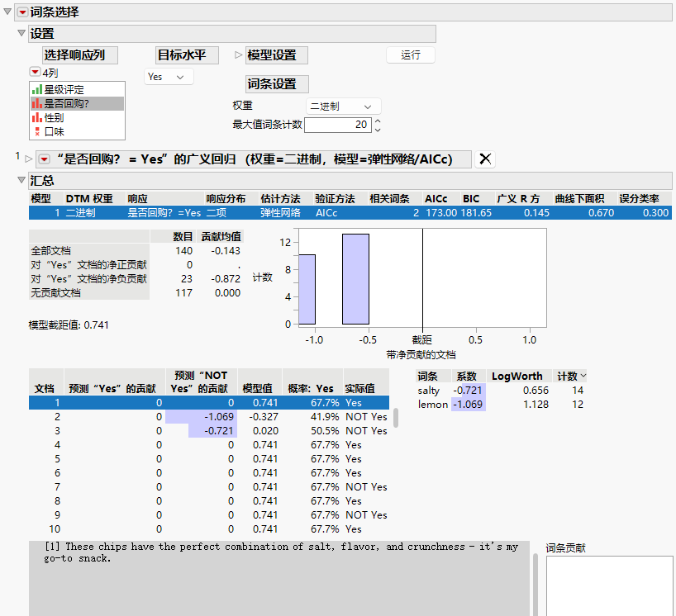Open the 权重 二进制 dropdown

pyautogui.click(x=343, y=107)
